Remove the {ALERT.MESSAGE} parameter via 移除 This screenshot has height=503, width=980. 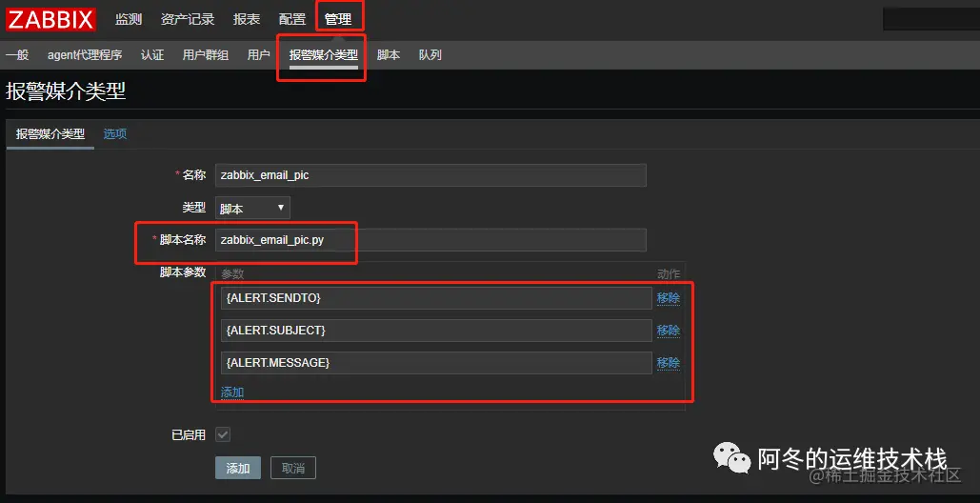pyautogui.click(x=669, y=362)
